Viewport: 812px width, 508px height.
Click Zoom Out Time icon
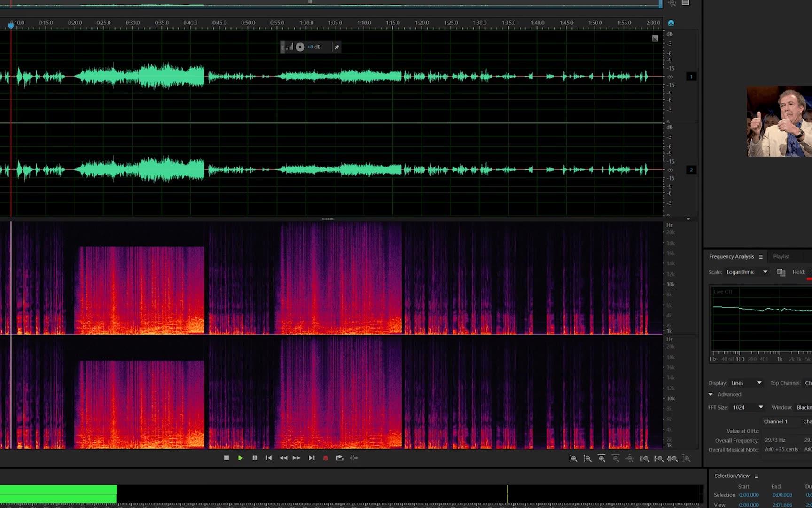(616, 459)
